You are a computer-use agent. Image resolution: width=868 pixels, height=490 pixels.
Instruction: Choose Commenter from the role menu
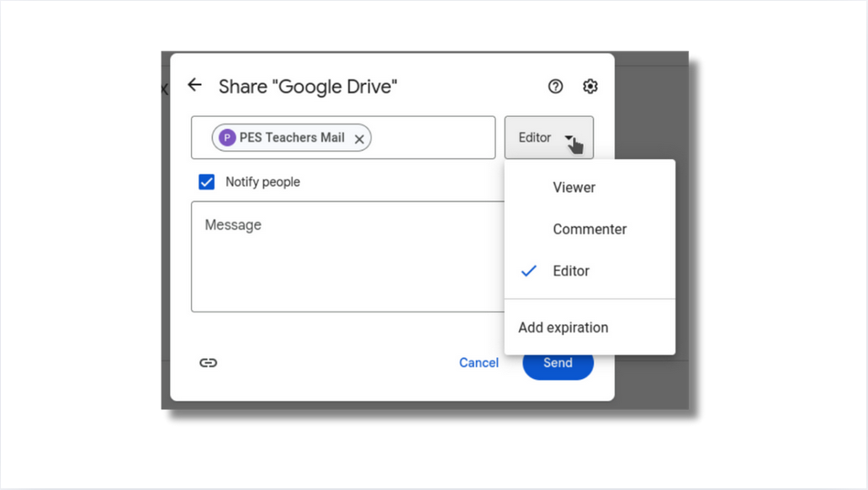coord(590,229)
